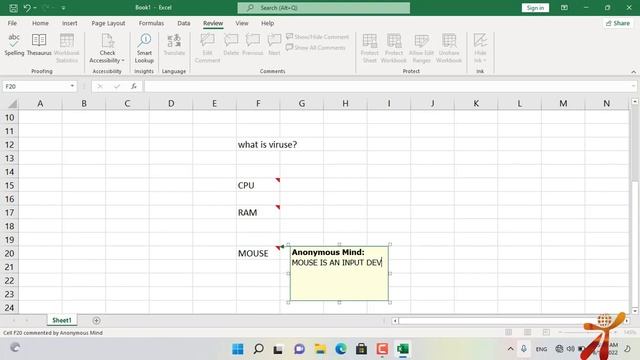Select the RAM cell
The height and width of the screenshot is (360, 640).
pos(258,213)
